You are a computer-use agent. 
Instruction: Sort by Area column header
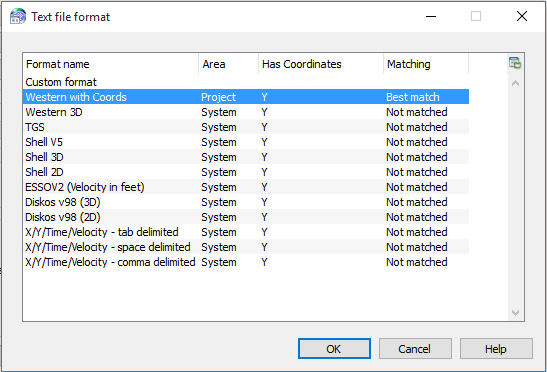[228, 64]
